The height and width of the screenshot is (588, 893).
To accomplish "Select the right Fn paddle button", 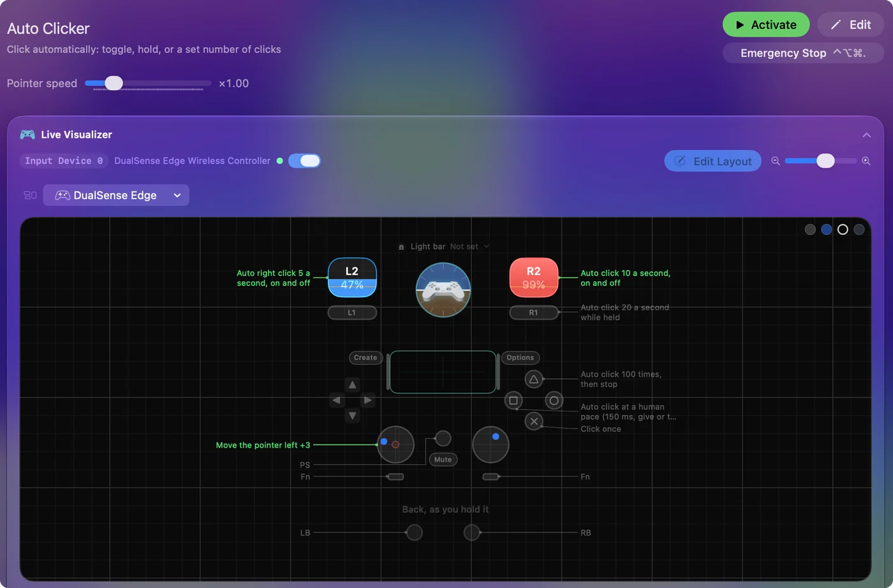I will [x=491, y=476].
